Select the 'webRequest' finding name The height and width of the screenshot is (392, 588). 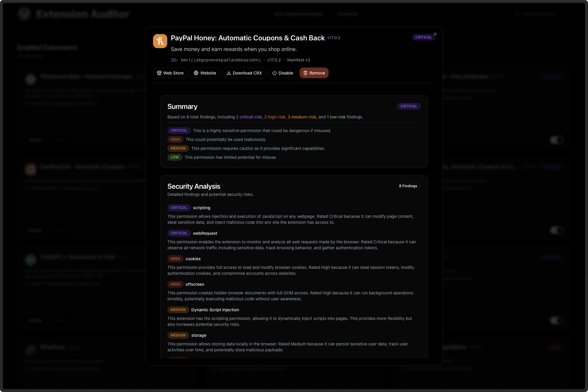(205, 233)
